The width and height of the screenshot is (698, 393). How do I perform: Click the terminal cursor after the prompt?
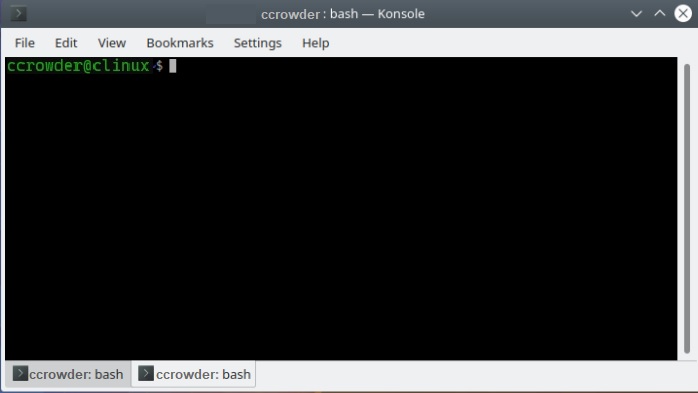(x=173, y=66)
